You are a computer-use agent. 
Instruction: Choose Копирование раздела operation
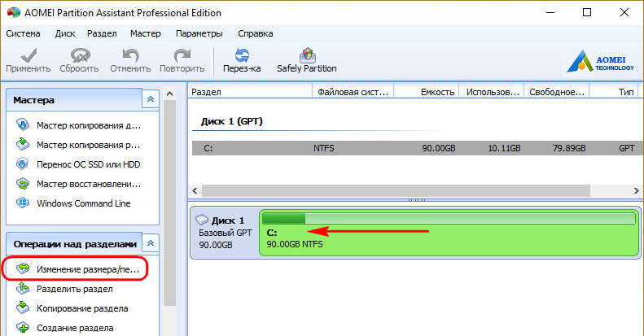coord(82,308)
